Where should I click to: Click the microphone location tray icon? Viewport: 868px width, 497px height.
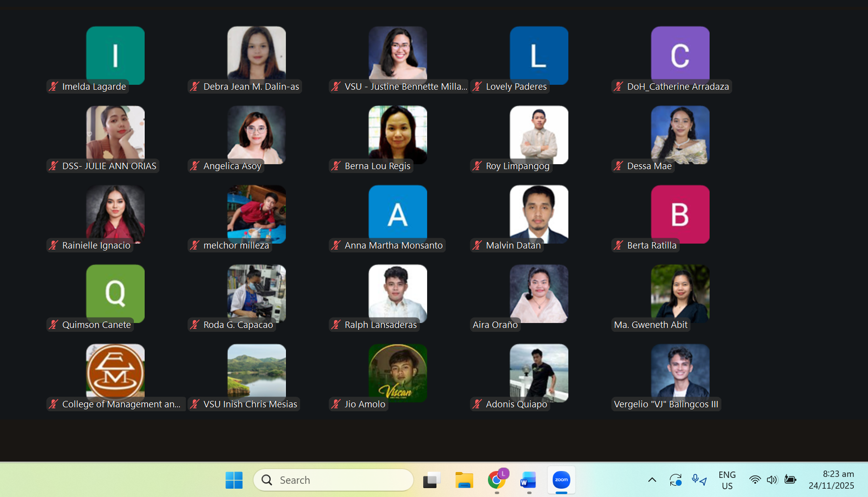pyautogui.click(x=699, y=480)
